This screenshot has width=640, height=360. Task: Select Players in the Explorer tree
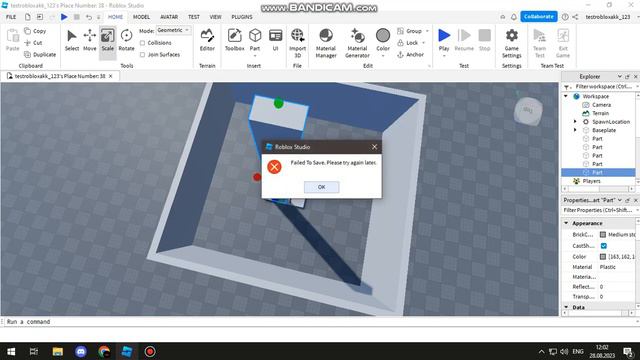[x=591, y=181]
